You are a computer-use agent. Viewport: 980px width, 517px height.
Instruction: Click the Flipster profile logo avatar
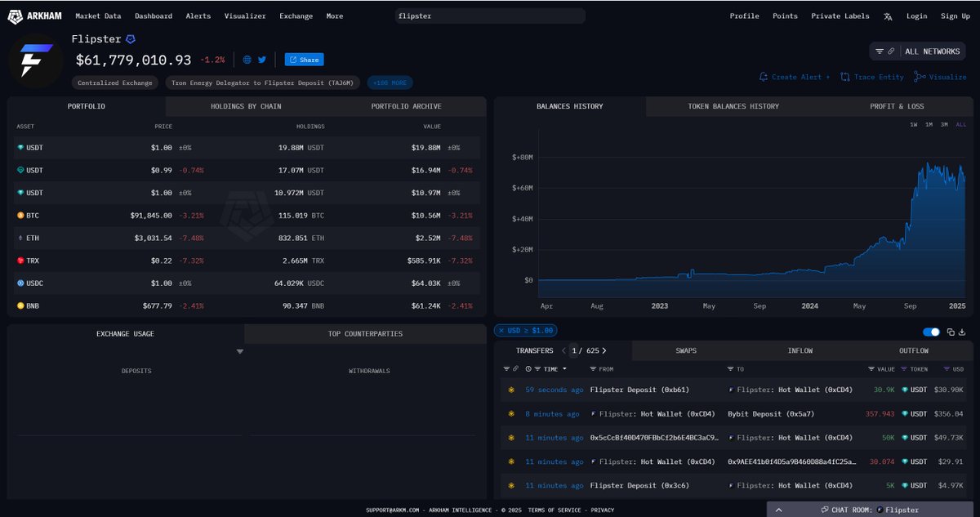tap(37, 60)
